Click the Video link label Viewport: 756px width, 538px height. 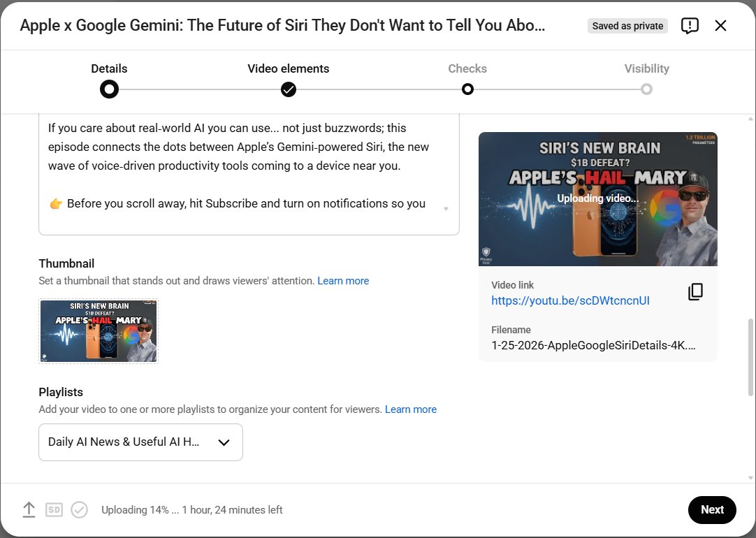[x=513, y=285]
